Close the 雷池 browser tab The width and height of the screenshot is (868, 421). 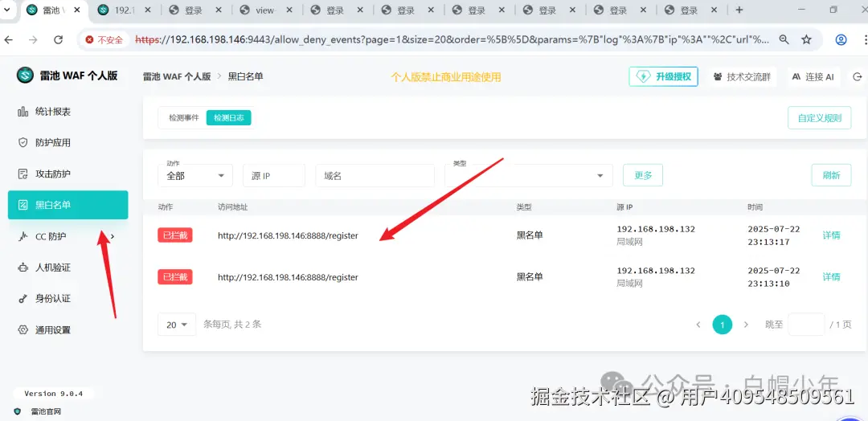(76, 10)
